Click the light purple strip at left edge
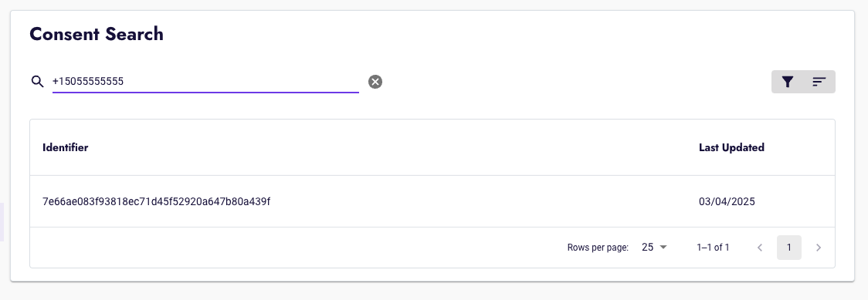This screenshot has width=868, height=300. tap(2, 222)
